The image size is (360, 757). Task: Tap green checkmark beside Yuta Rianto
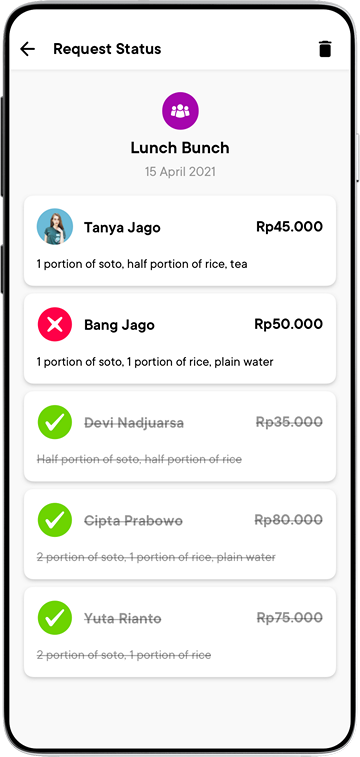tap(55, 618)
